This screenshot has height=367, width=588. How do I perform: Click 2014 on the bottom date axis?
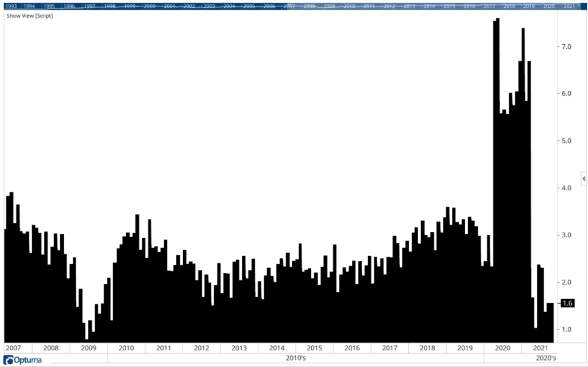(x=277, y=348)
